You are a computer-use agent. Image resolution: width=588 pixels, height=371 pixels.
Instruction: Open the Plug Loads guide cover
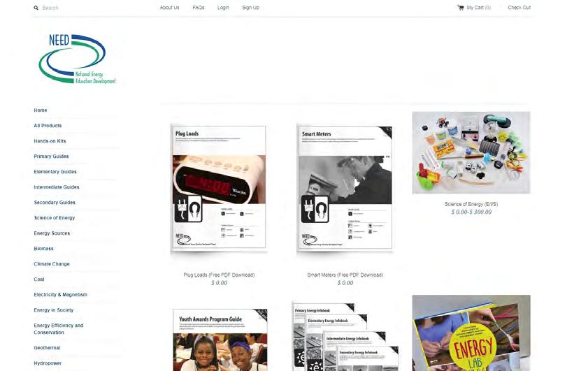point(219,187)
